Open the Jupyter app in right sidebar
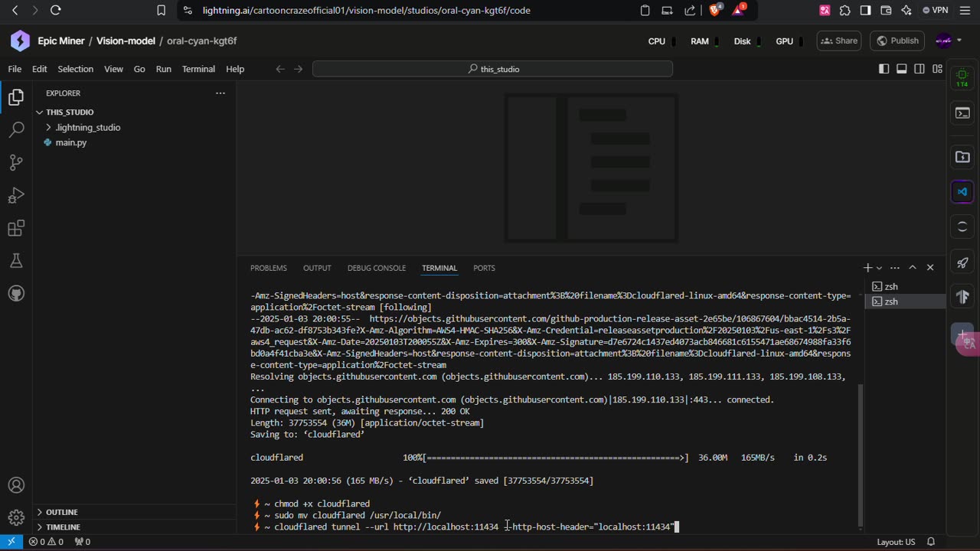The width and height of the screenshot is (980, 551). (x=962, y=227)
